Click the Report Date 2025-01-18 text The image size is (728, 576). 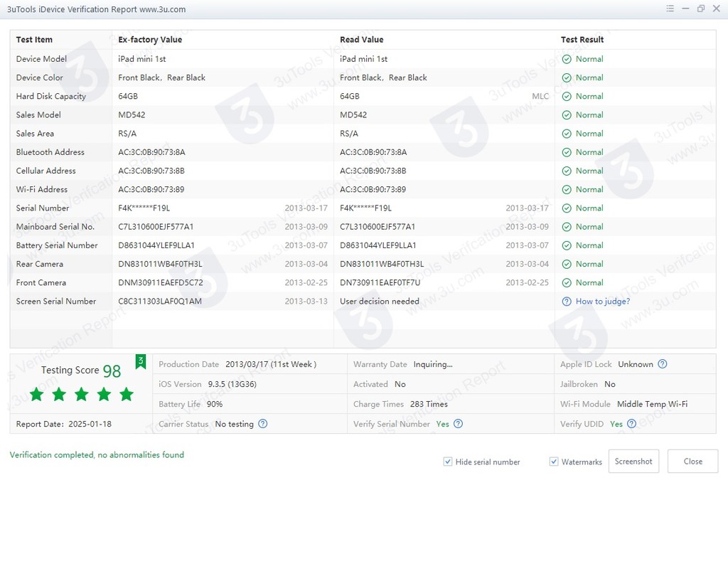[x=63, y=424]
